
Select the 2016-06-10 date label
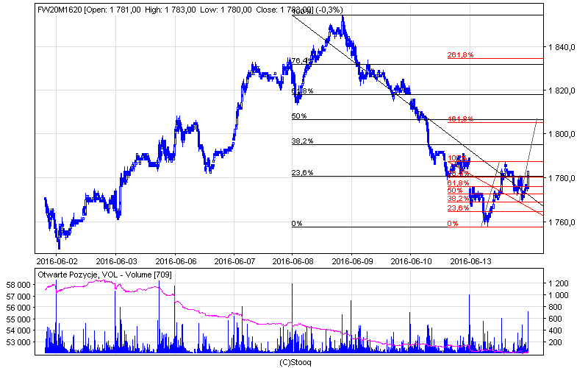(411, 261)
